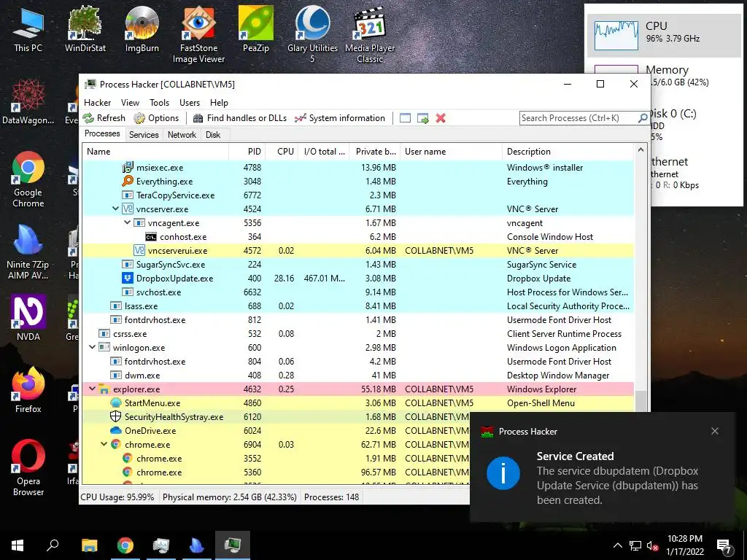
Task: Select the lsass.exe process row
Action: pos(358,306)
